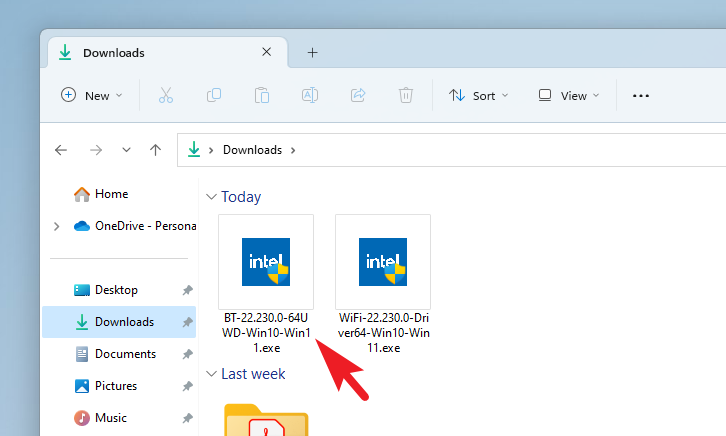Click the Share icon in toolbar

[x=358, y=95]
